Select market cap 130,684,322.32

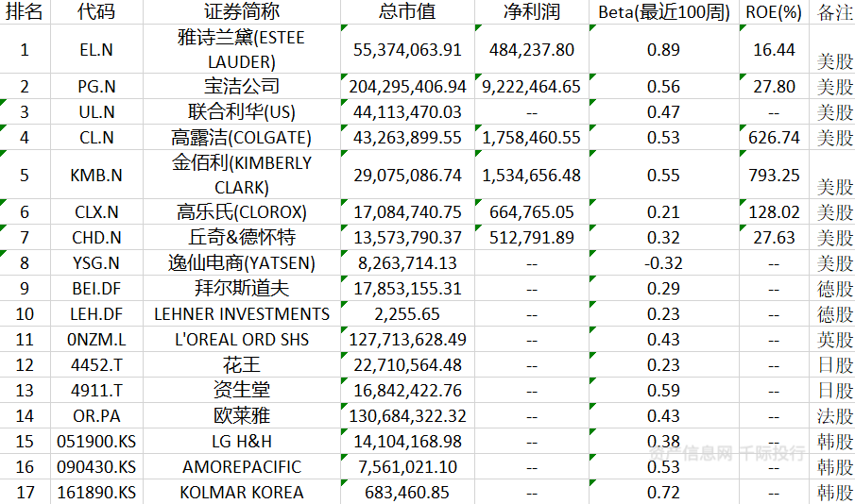(407, 415)
